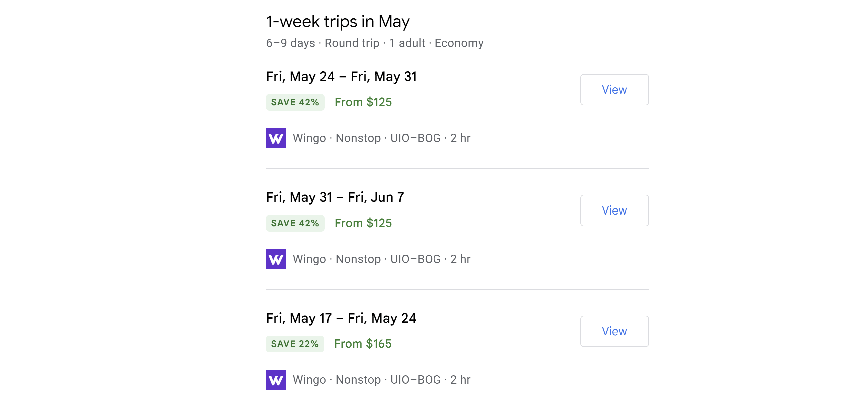Image resolution: width=868 pixels, height=420 pixels.
Task: Select the "From $165" price
Action: (x=363, y=344)
